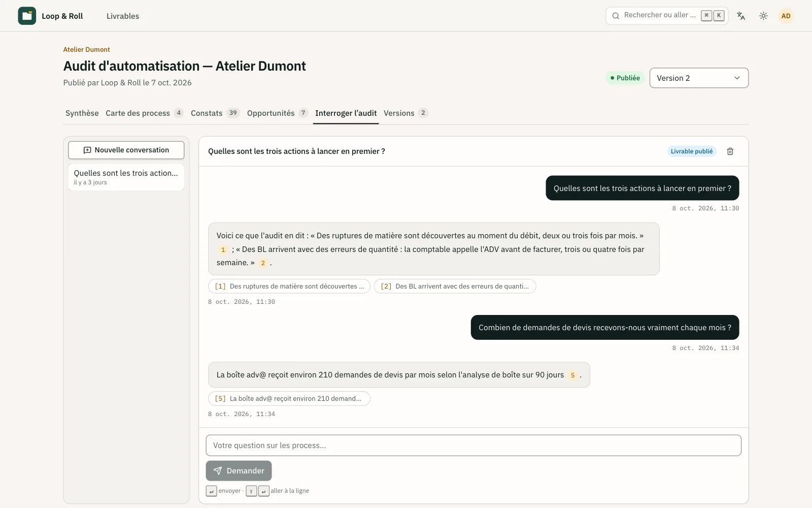Open source chip [2] Des BL arrivent
The image size is (812, 508).
455,287
